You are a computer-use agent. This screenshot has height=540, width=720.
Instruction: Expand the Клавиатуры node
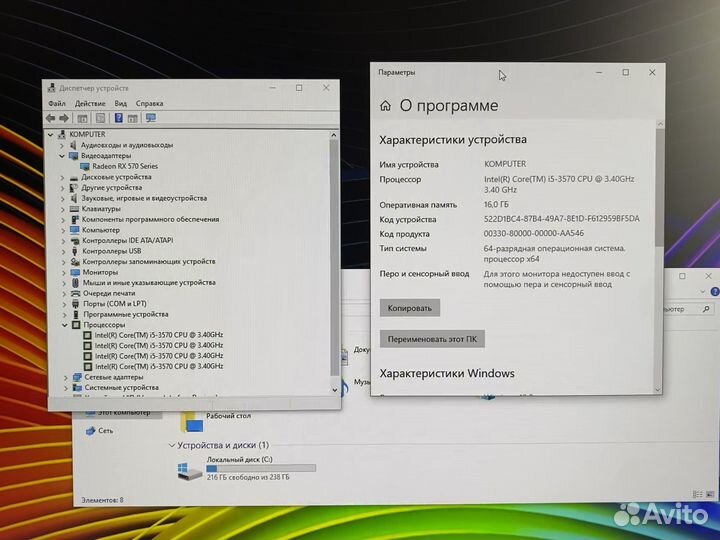63,209
